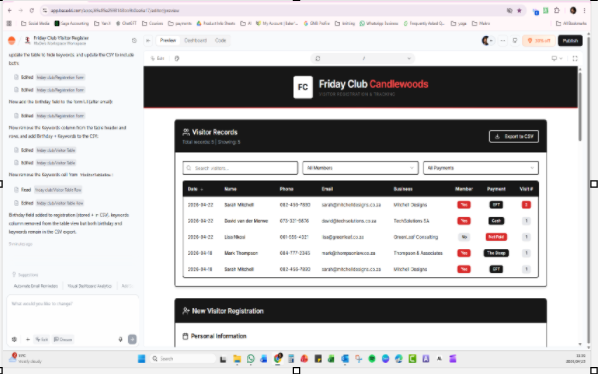Open the Sage Accounting bookmark
The image size is (598, 374).
tap(72, 24)
